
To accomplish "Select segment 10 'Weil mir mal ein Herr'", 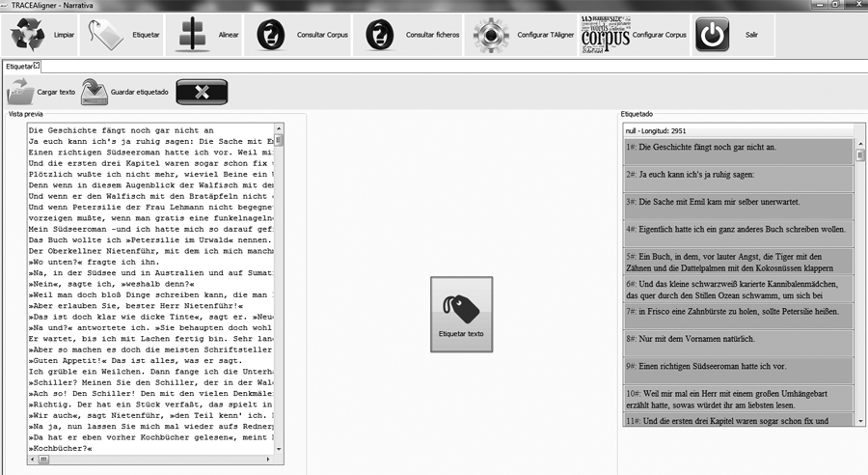I will [738, 399].
